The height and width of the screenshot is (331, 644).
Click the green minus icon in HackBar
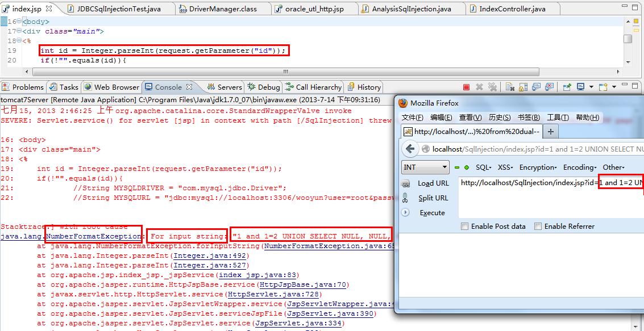457,167
